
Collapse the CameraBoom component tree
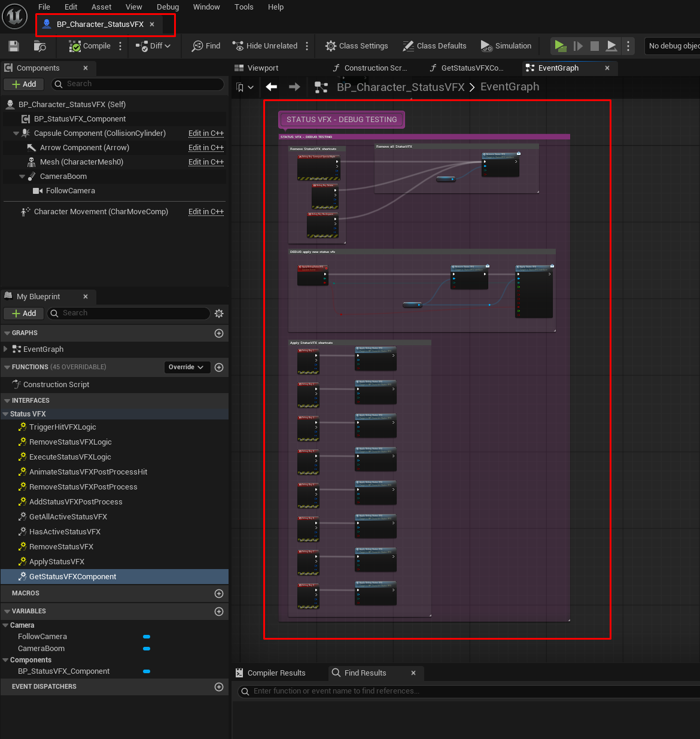pyautogui.click(x=22, y=177)
